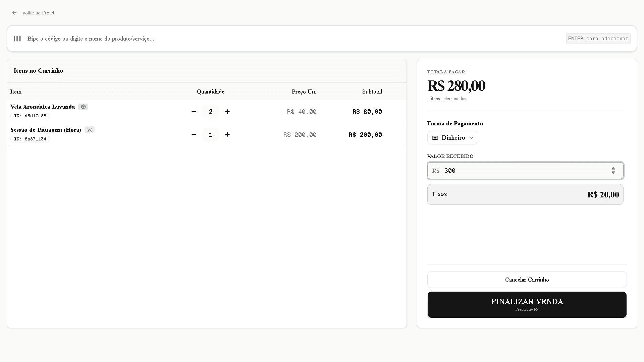The image size is (644, 362).
Task: Click the barcode scanner icon
Action: point(18,39)
